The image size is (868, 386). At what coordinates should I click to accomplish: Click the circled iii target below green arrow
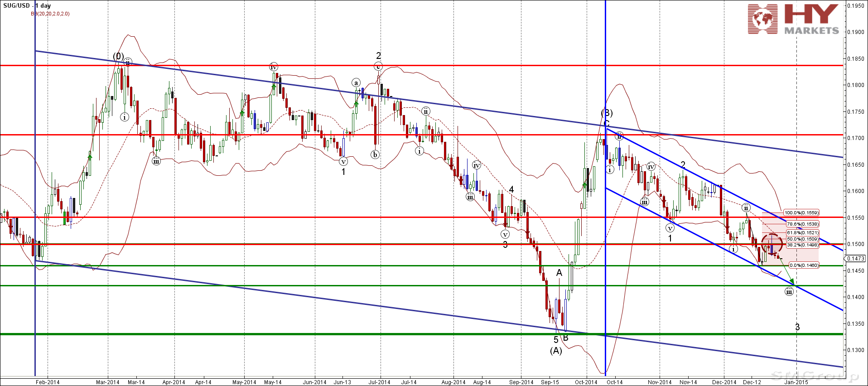point(789,291)
